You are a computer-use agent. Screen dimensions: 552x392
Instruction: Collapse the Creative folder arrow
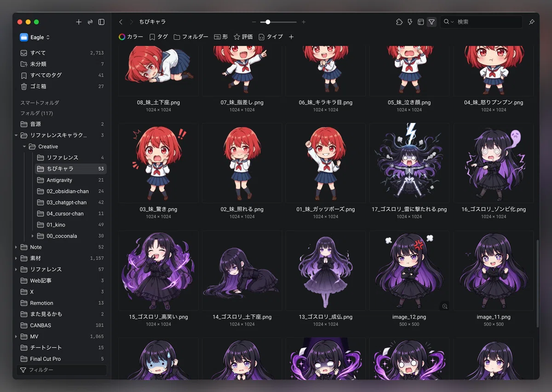pos(24,147)
